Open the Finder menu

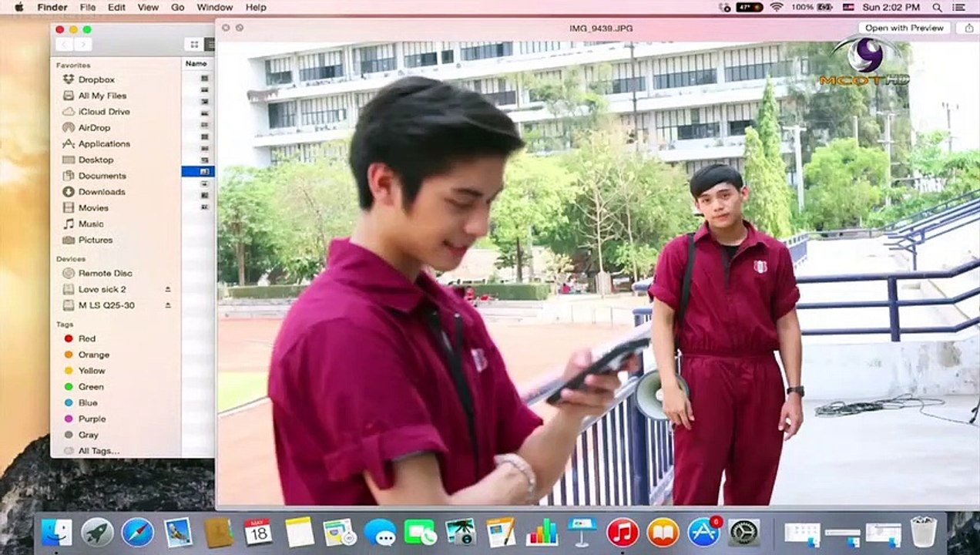52,7
